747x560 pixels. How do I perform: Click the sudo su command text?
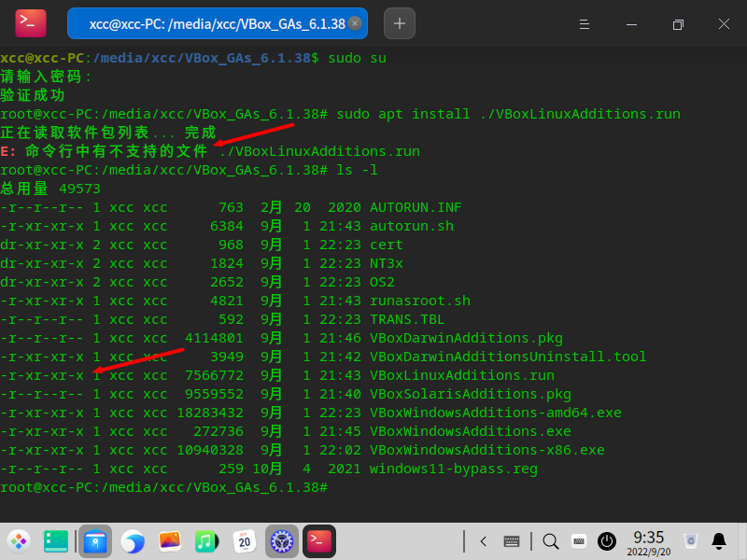358,58
